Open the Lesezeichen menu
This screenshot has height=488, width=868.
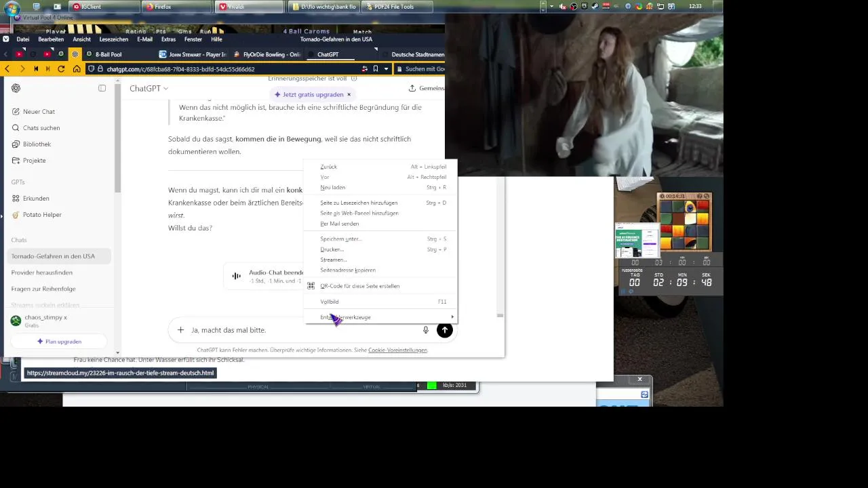113,39
